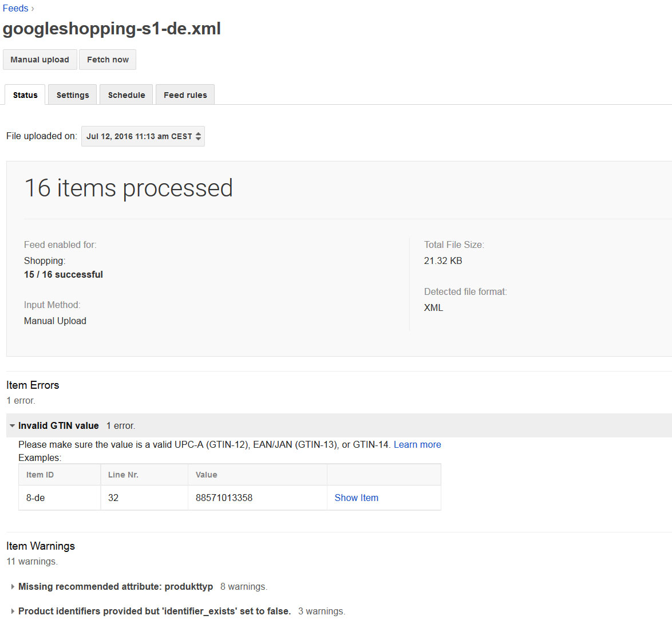Click the Value column header

(206, 475)
